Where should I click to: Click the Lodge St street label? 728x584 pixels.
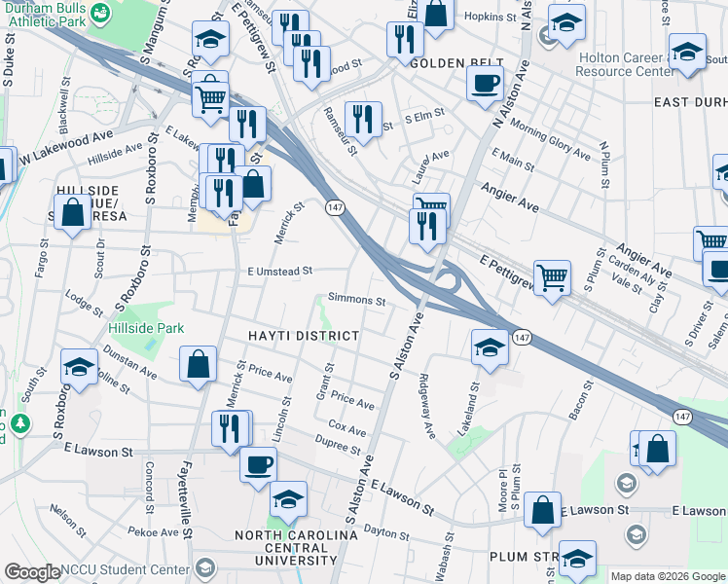coord(84,304)
